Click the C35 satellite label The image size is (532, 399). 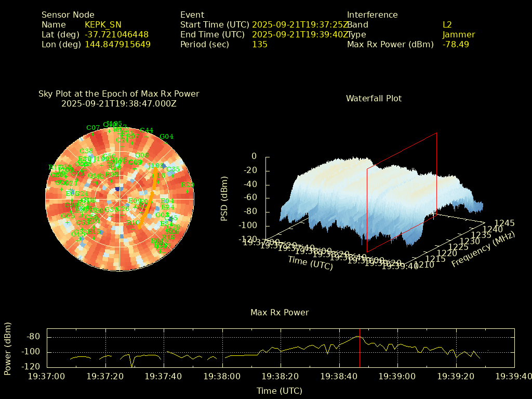(173, 169)
